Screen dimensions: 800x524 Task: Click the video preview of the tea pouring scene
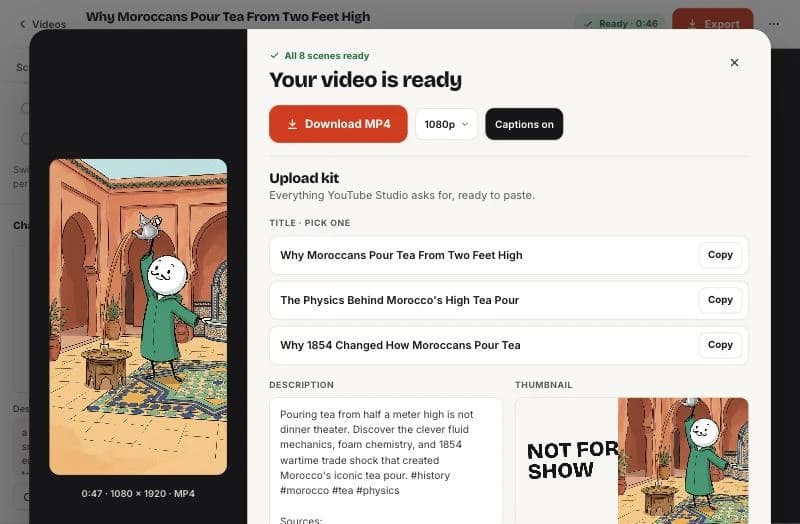[138, 317]
